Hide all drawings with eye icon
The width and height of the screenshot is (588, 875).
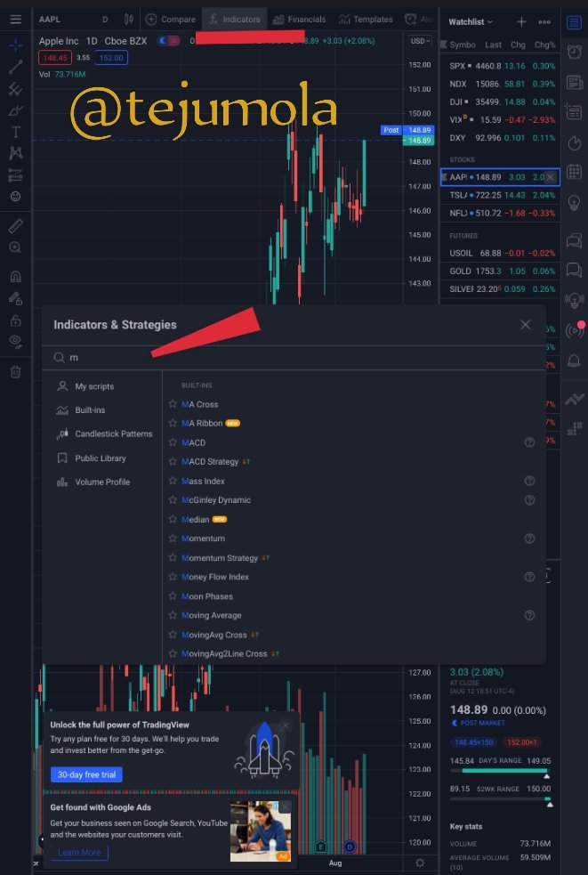[x=16, y=340]
